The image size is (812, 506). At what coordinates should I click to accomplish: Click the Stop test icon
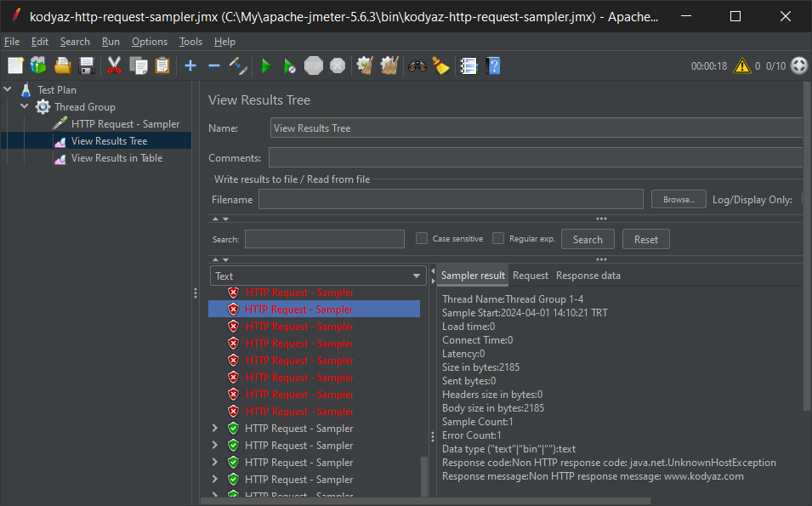pyautogui.click(x=313, y=65)
